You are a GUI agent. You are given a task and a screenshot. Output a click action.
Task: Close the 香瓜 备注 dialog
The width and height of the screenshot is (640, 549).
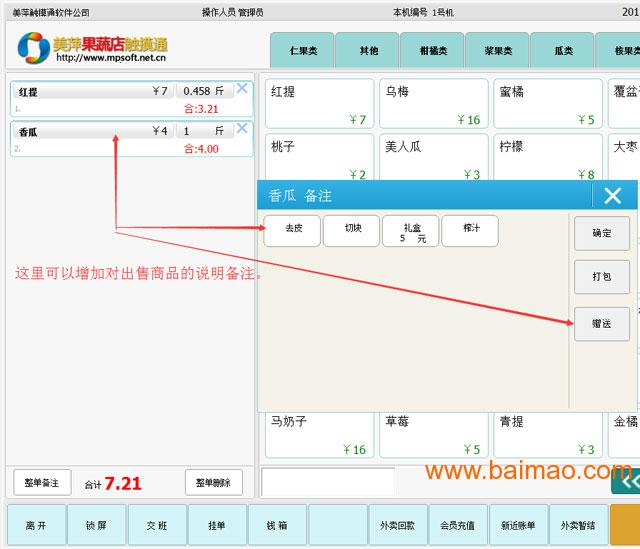(x=612, y=195)
